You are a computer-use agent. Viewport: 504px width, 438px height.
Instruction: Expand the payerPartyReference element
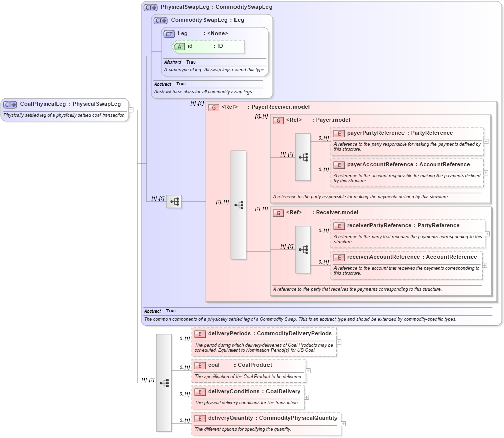pyautogui.click(x=486, y=141)
